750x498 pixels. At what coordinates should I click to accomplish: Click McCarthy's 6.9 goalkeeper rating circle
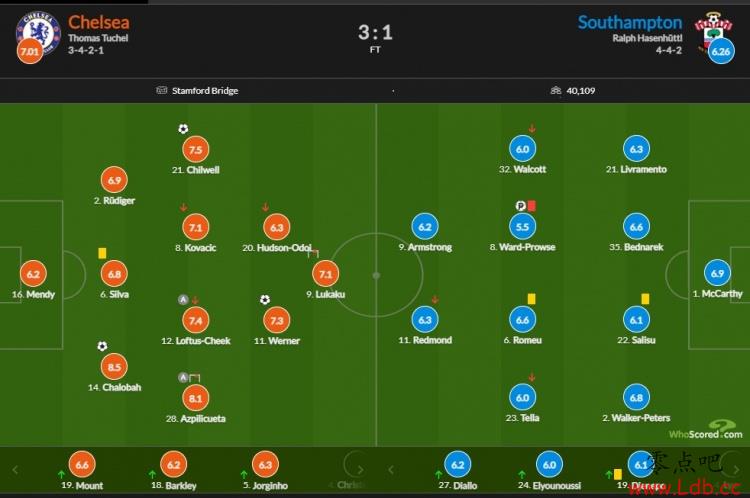pyautogui.click(x=717, y=273)
